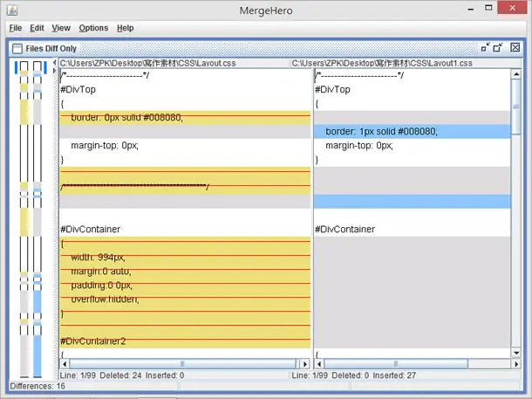Click the right pane horizontal scrollbar thumb
The image size is (532, 399).
396,364
